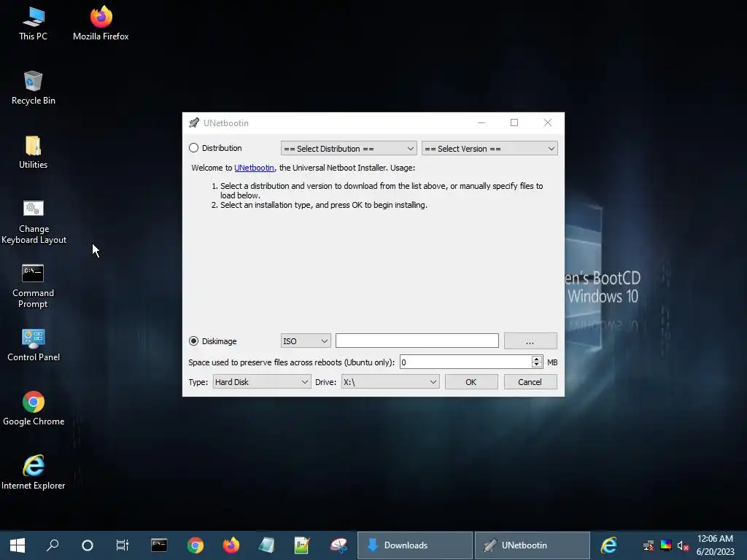
Task: Click the colorful display tray icon
Action: point(666,545)
